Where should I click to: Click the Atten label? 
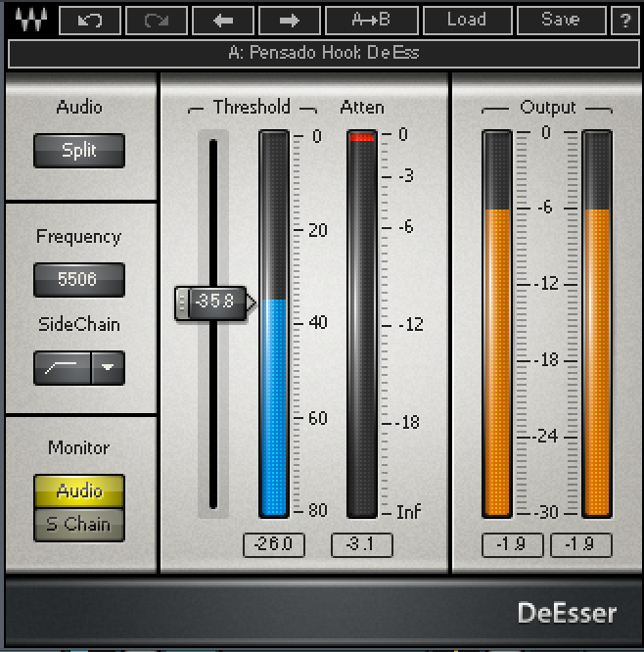pyautogui.click(x=362, y=108)
